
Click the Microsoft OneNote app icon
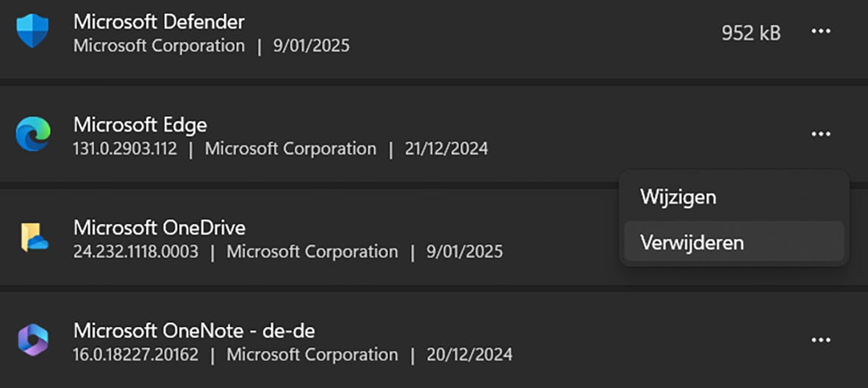click(x=32, y=340)
